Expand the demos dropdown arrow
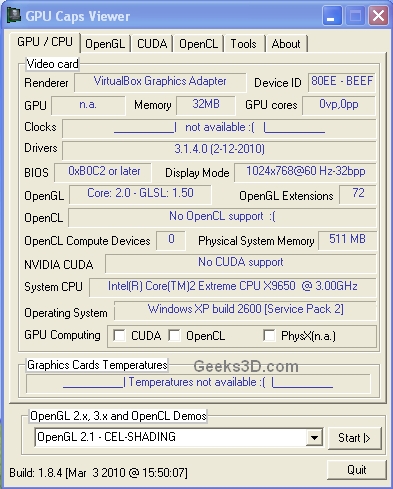393x489 pixels. (314, 437)
